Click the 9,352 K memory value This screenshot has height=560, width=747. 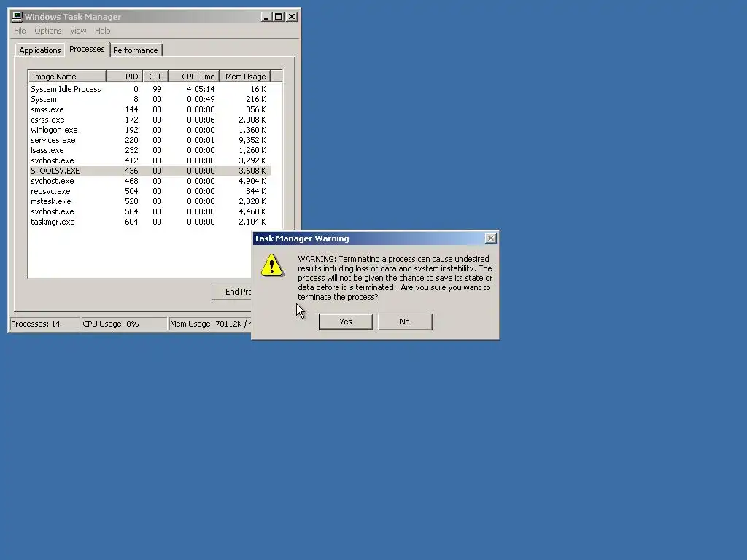(x=252, y=140)
